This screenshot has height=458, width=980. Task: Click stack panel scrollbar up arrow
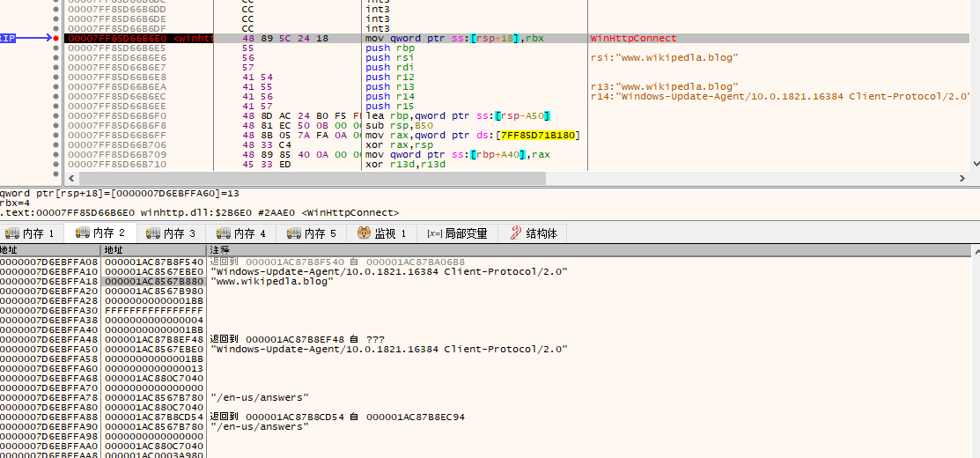point(976,250)
